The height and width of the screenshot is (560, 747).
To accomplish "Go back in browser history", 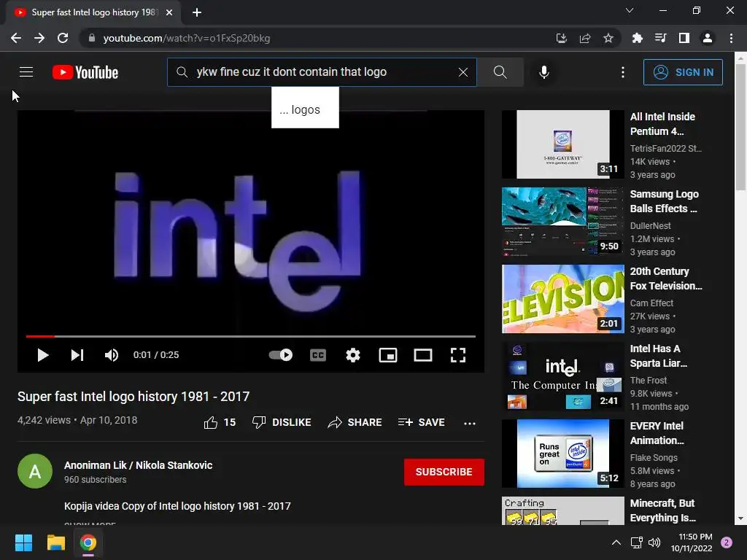I will pyautogui.click(x=16, y=38).
